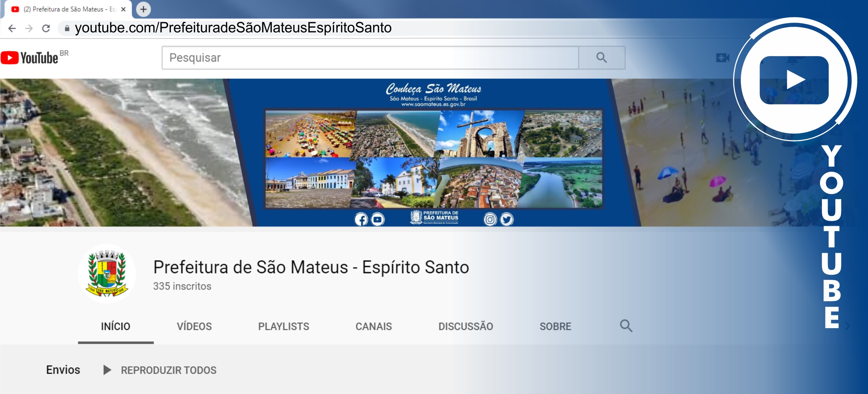Open the PLAYLISTS tab
Viewport: 868px width, 394px height.
point(284,326)
